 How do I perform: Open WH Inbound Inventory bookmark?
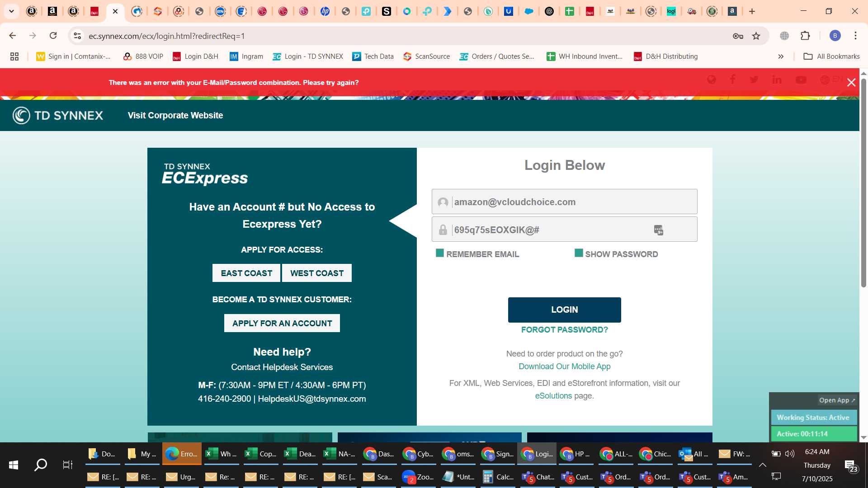pos(585,56)
